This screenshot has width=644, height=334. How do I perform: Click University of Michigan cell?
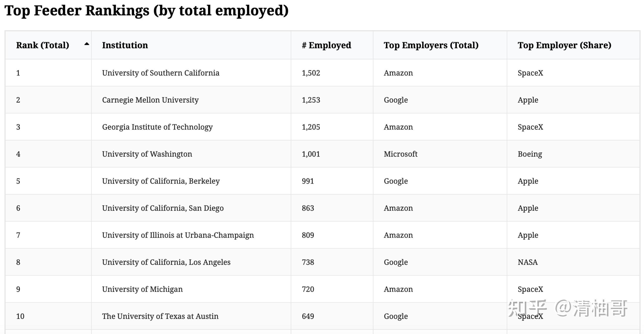[142, 289]
